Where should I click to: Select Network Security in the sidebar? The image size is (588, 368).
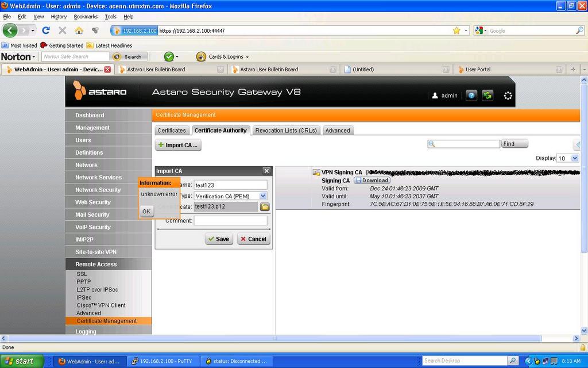[98, 190]
